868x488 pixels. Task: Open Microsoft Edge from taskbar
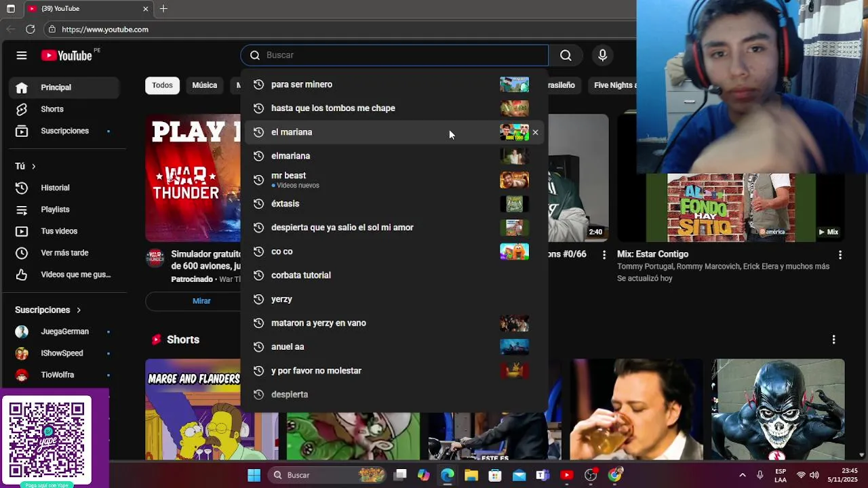tap(448, 475)
